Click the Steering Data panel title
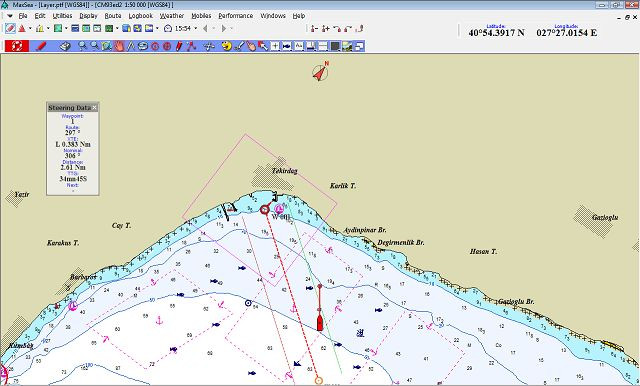The height and width of the screenshot is (386, 640). tap(69, 108)
